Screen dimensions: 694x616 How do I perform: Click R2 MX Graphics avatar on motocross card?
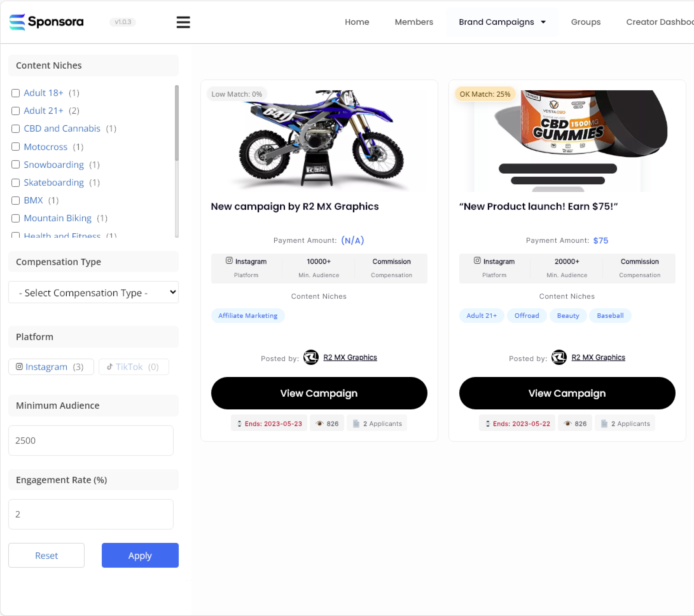(x=311, y=357)
